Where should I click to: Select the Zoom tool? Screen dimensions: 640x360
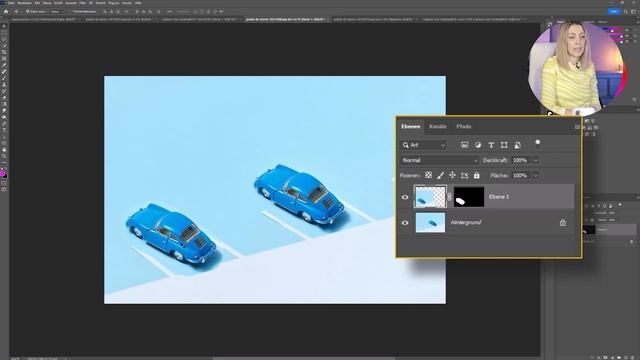(x=4, y=156)
